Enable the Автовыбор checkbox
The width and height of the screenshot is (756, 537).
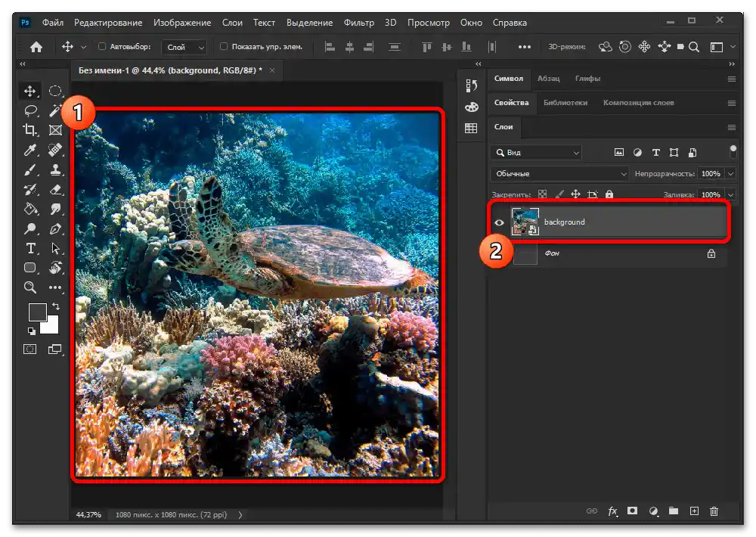click(103, 47)
